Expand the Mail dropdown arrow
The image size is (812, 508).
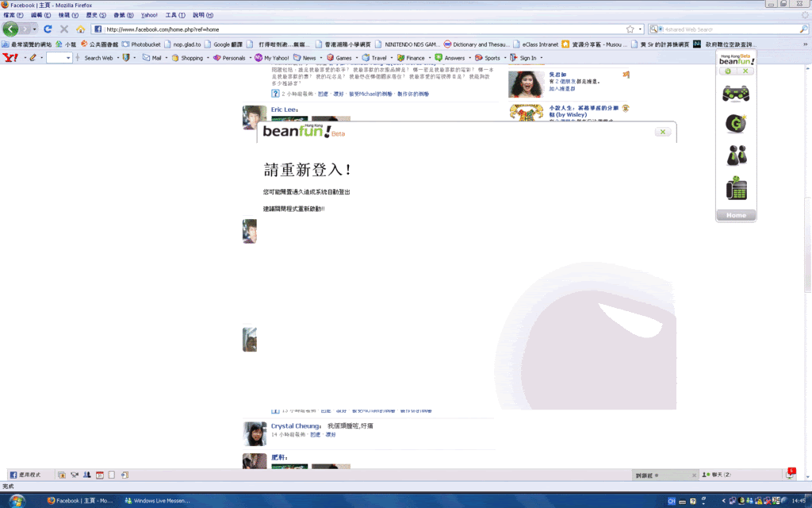pyautogui.click(x=167, y=57)
